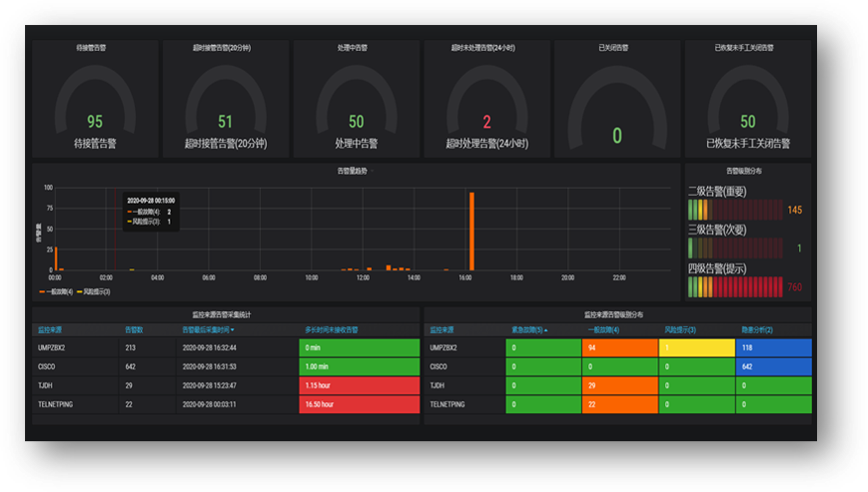868x492 pixels.
Task: Click the timestamp 2020-09-28 16:32:44
Action: (209, 347)
